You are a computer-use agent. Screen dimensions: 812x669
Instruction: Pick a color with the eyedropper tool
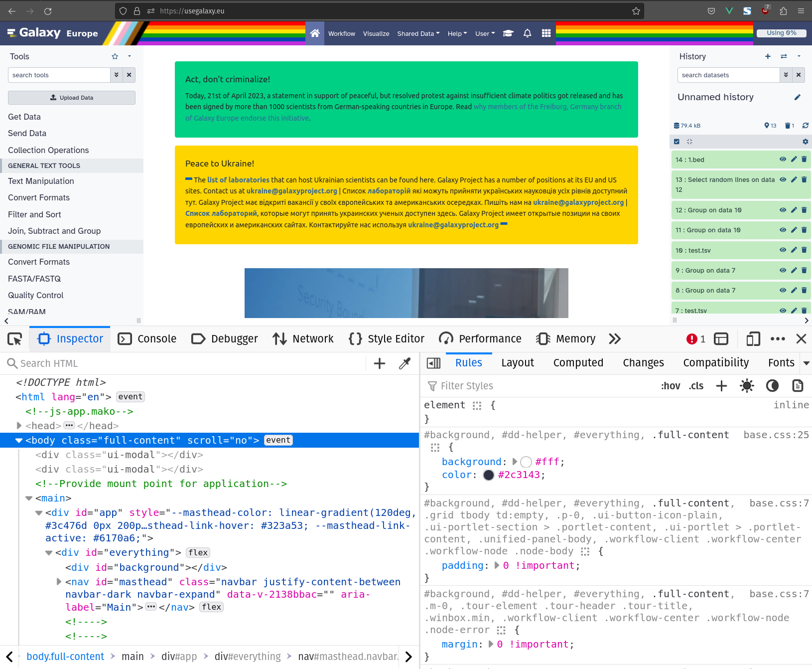coord(405,363)
